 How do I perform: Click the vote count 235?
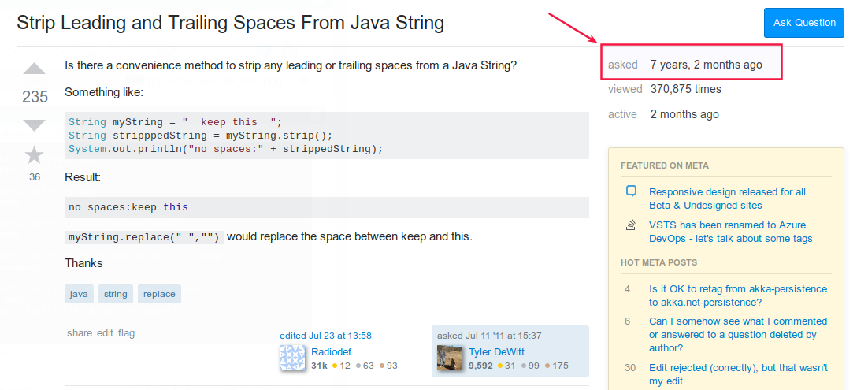click(35, 97)
